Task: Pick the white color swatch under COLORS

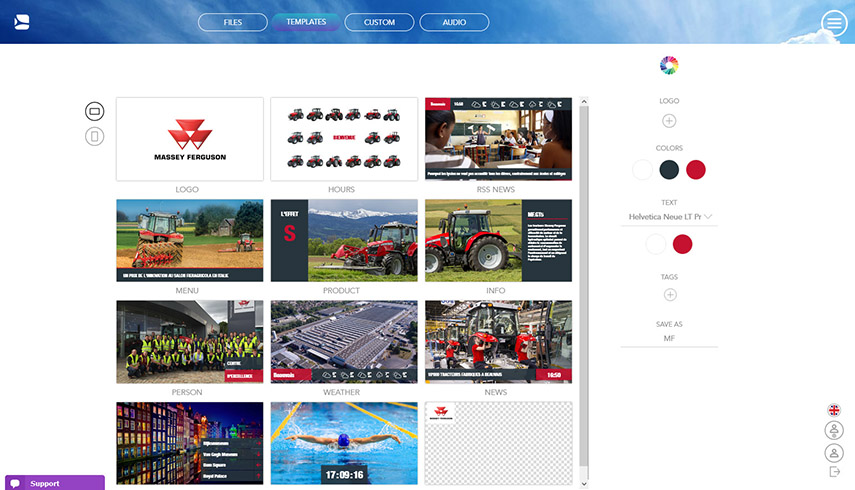Action: [642, 170]
